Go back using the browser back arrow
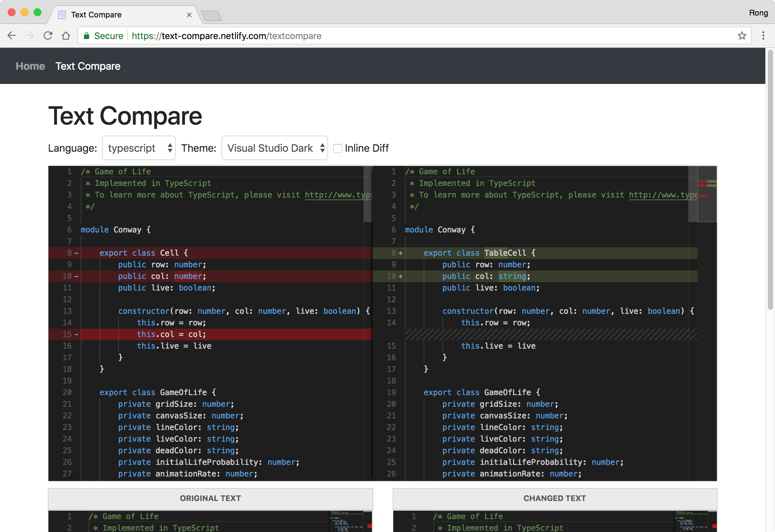 click(x=12, y=36)
